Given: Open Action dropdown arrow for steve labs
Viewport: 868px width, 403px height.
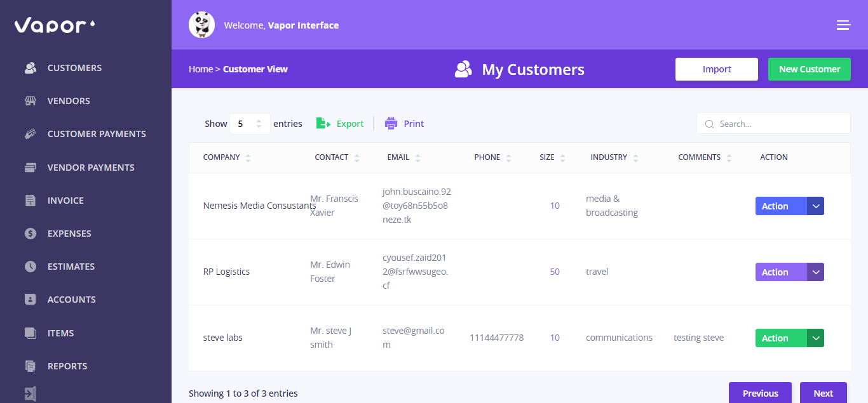Looking at the screenshot, I should 815,338.
